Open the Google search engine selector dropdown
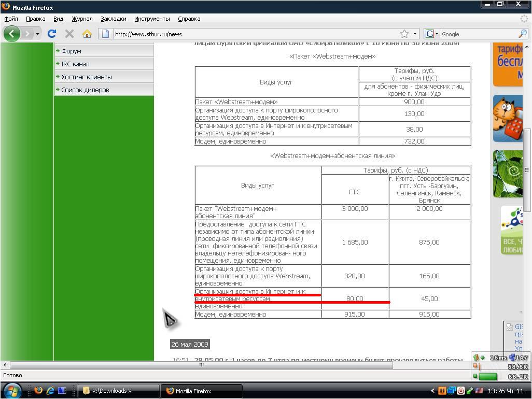 coord(431,34)
